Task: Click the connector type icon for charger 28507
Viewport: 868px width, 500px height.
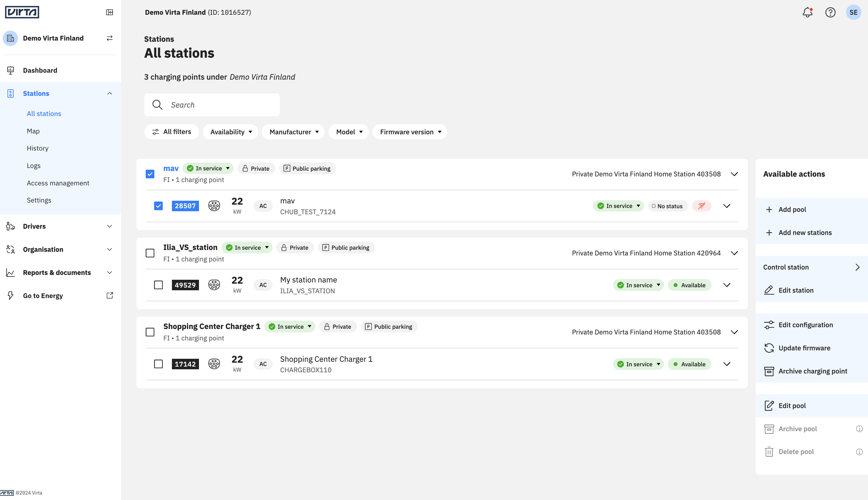Action: point(214,206)
